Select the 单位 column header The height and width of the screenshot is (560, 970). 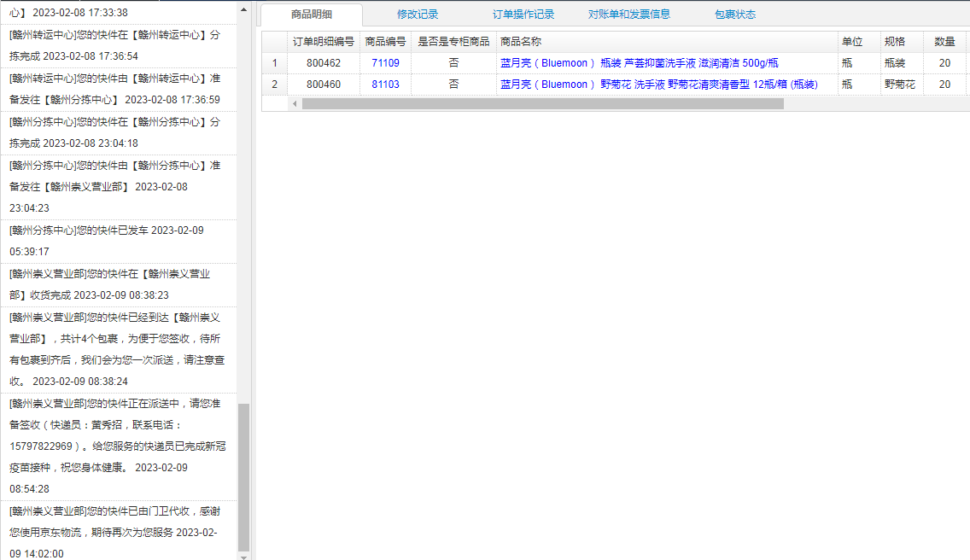(859, 42)
